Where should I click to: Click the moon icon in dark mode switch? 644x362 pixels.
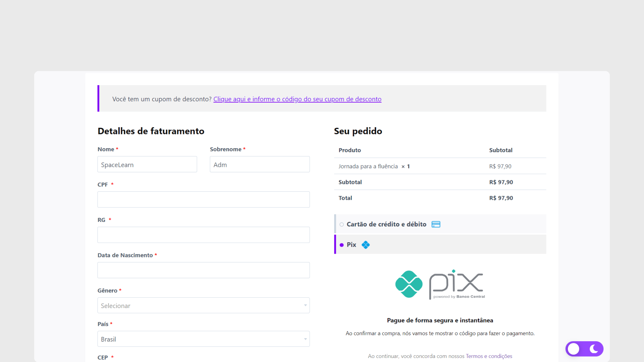click(594, 349)
